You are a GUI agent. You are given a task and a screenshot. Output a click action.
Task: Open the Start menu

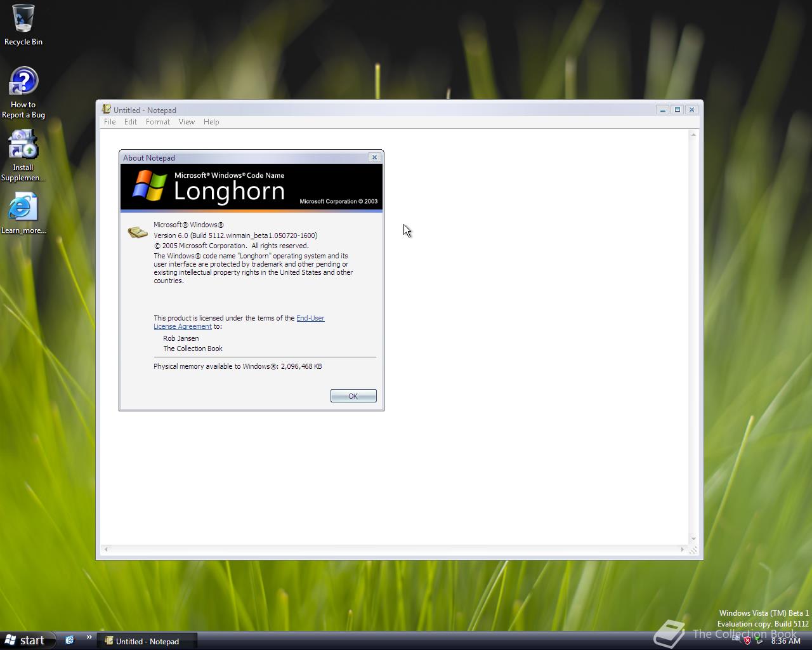click(27, 640)
